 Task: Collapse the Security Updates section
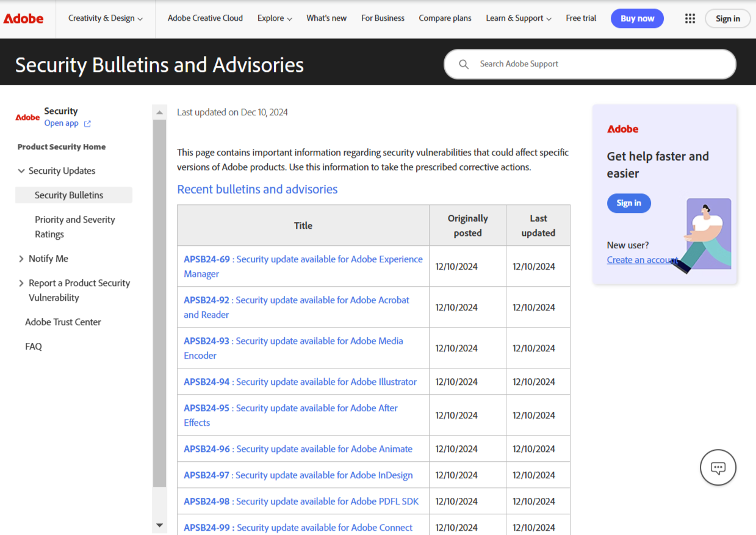tap(22, 171)
